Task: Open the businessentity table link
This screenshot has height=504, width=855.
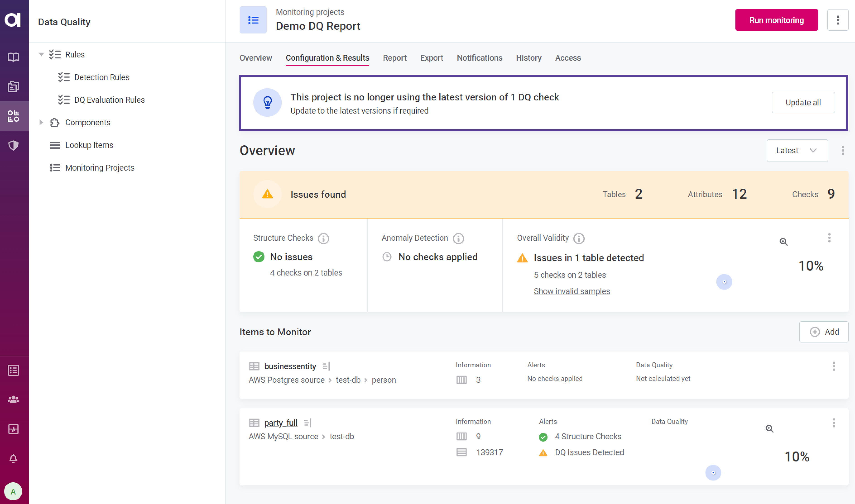Action: 290,366
